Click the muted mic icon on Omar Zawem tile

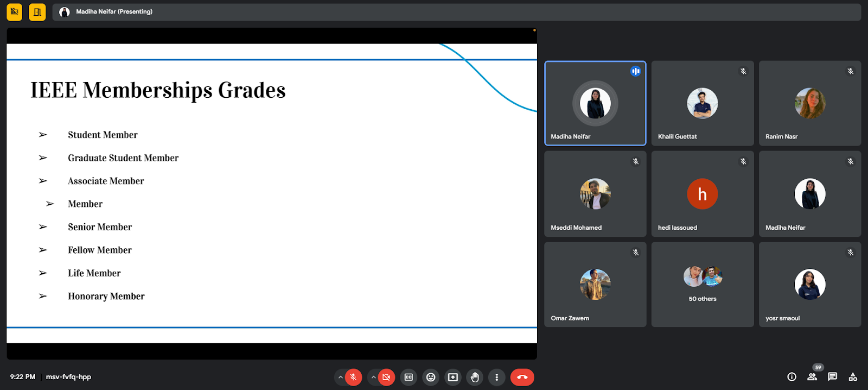point(636,252)
